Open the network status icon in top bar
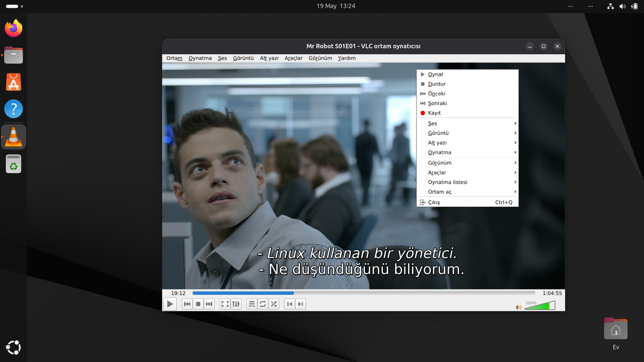The width and height of the screenshot is (644, 362). coord(610,6)
